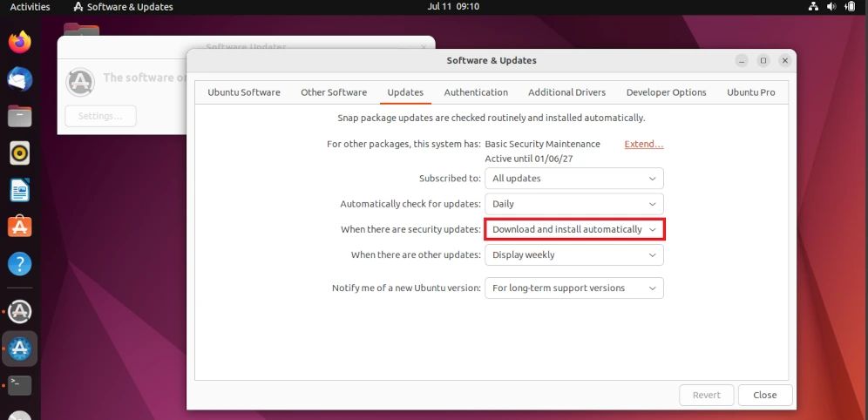The height and width of the screenshot is (420, 868).
Task: Open the power system menu icon
Action: pyautogui.click(x=851, y=7)
